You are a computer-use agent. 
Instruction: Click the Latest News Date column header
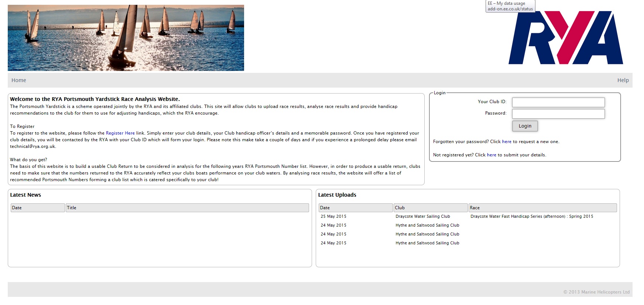point(38,208)
